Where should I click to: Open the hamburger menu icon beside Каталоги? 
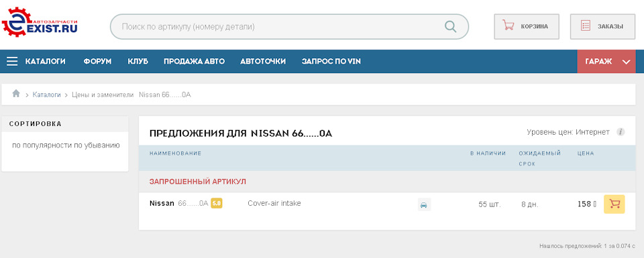[12, 62]
